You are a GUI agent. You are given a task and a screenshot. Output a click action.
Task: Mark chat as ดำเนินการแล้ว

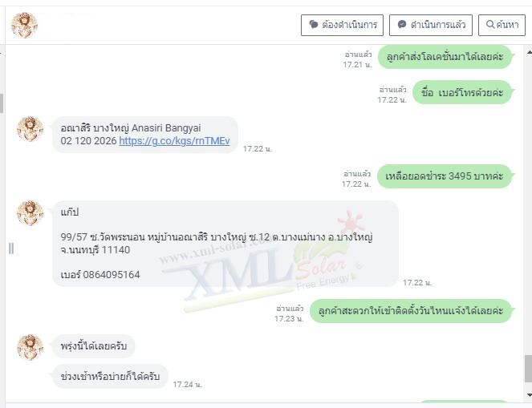[x=431, y=25]
